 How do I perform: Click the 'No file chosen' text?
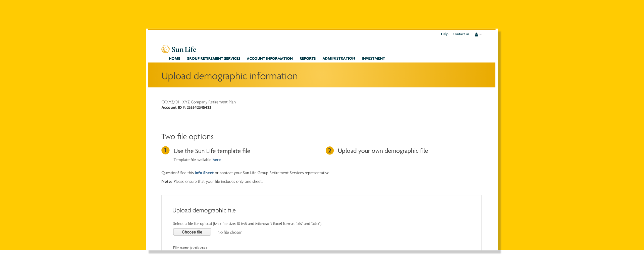230,233
